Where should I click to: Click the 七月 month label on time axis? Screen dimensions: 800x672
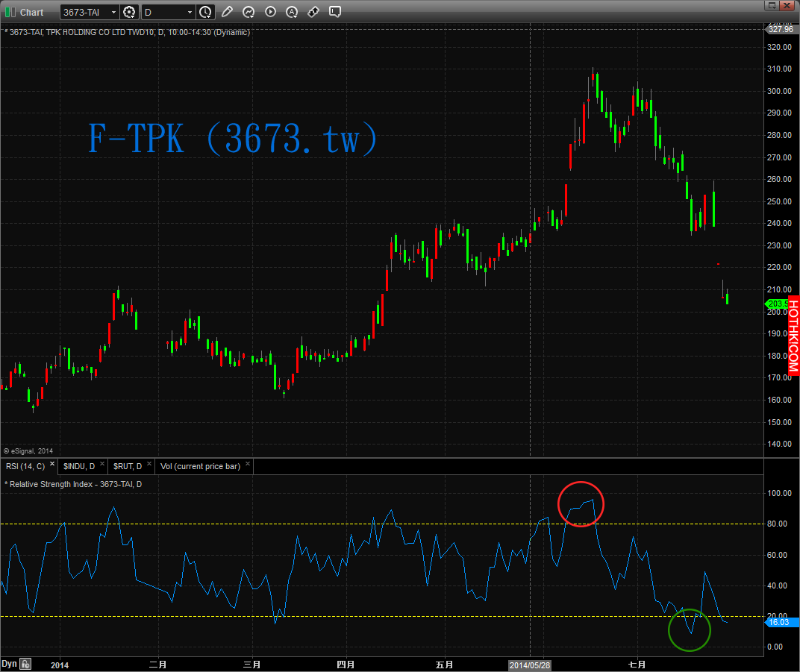[637, 665]
